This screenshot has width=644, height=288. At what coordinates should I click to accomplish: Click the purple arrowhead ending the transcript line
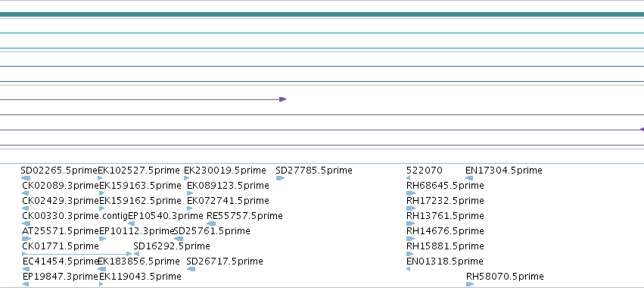[x=282, y=99]
